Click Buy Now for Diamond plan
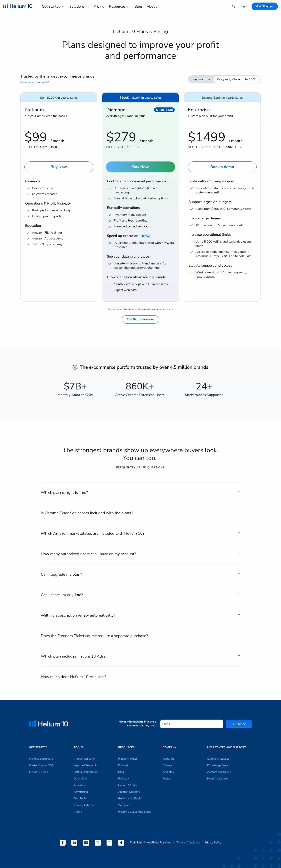Image resolution: width=281 pixels, height=868 pixels. tap(140, 167)
